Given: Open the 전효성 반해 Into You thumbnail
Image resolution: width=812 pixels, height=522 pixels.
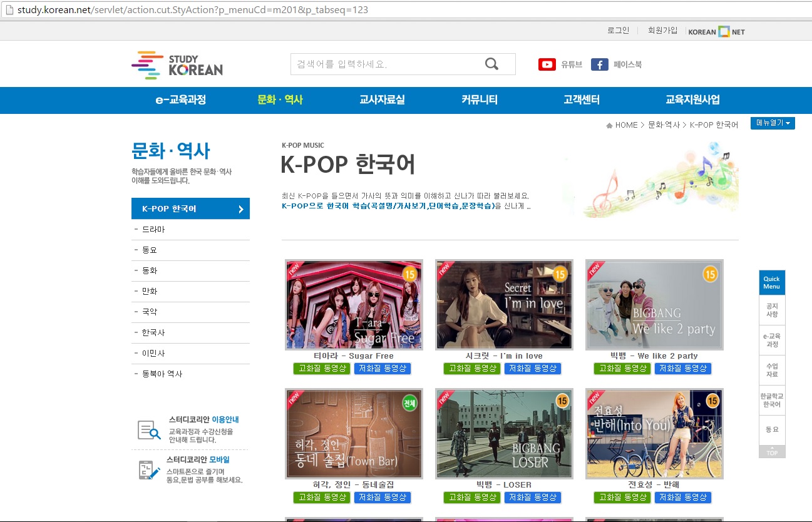Looking at the screenshot, I should [x=654, y=434].
